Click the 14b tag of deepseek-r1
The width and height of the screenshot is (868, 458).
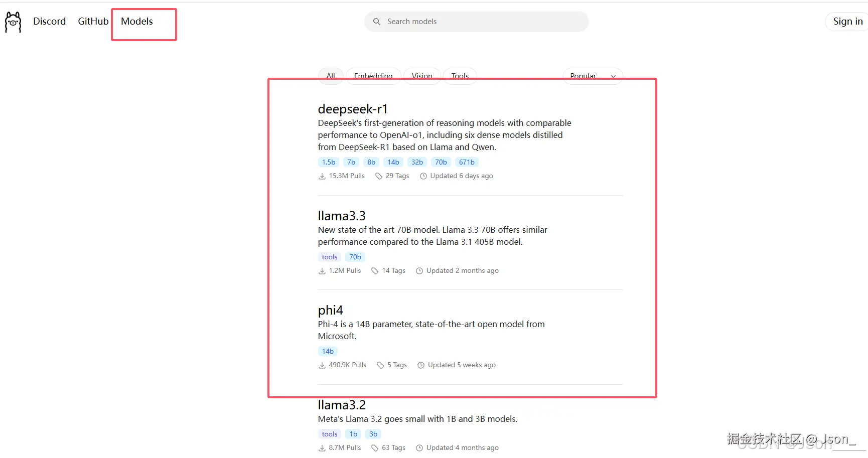click(393, 162)
